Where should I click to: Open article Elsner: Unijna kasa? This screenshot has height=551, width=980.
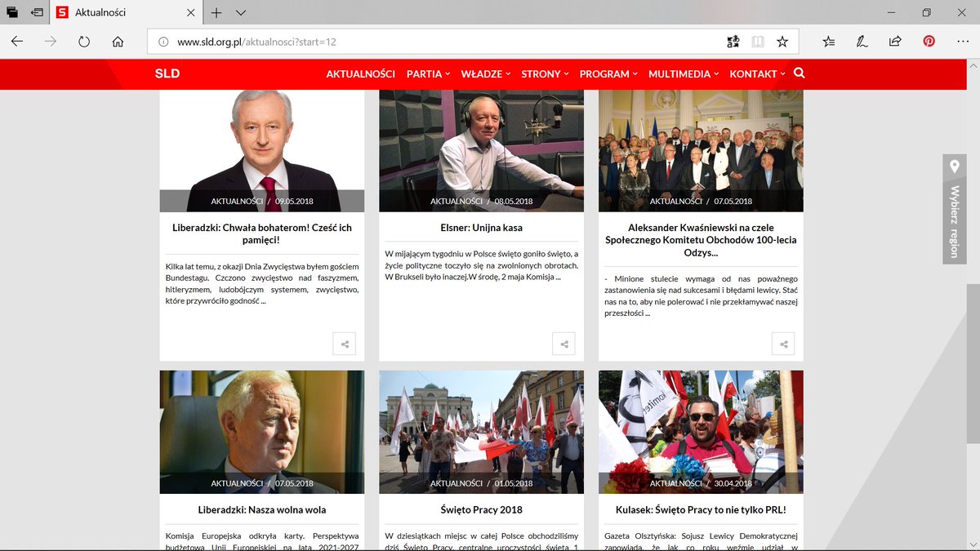(481, 228)
